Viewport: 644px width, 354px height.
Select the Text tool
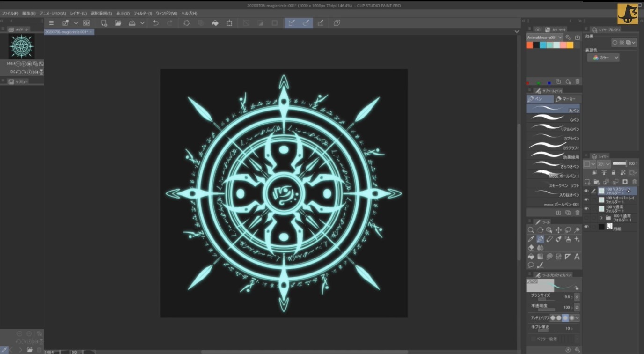[x=577, y=256]
